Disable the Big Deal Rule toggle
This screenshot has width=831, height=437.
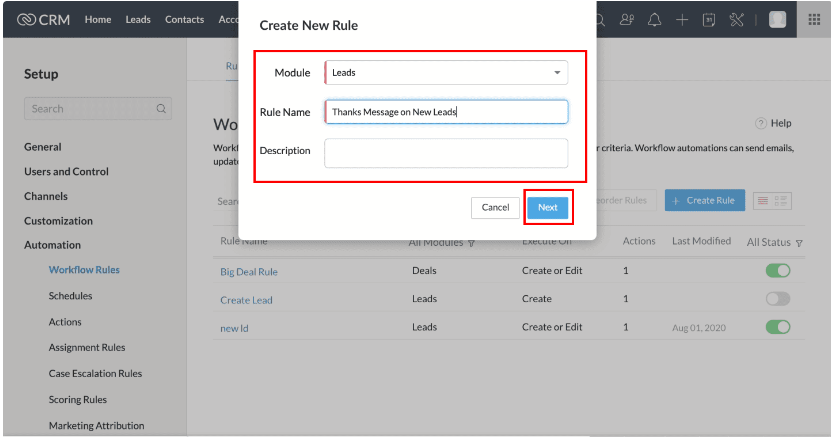pos(778,271)
